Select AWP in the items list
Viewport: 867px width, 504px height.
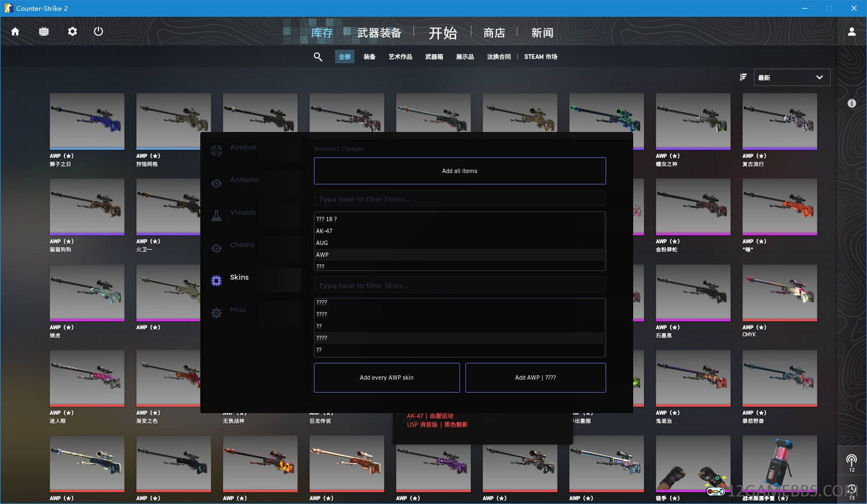coord(459,255)
